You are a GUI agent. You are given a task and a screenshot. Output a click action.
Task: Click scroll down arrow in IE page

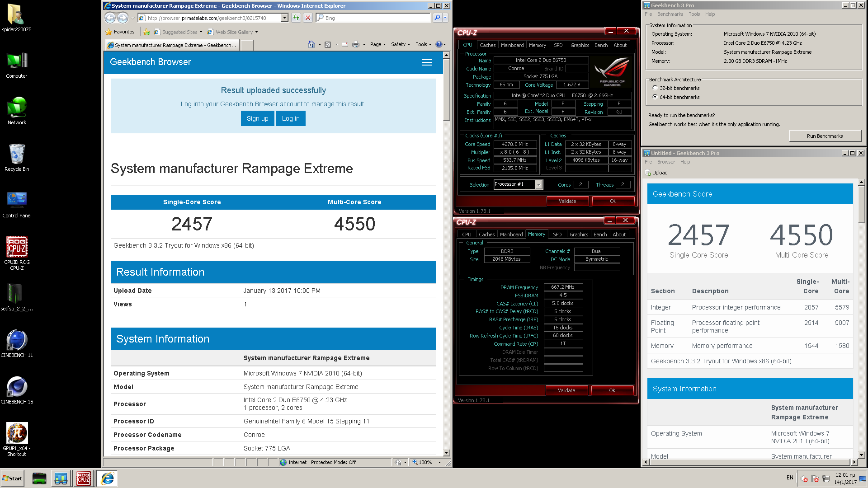[446, 453]
